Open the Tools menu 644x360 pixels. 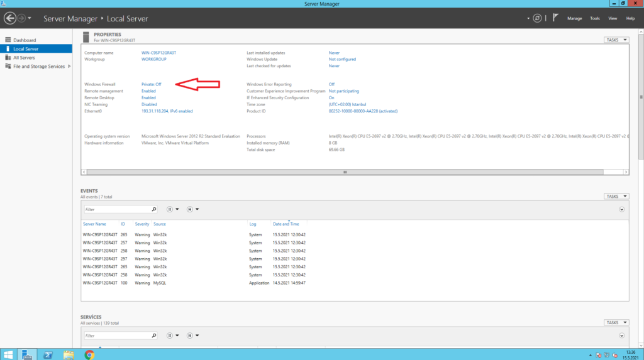coord(595,18)
